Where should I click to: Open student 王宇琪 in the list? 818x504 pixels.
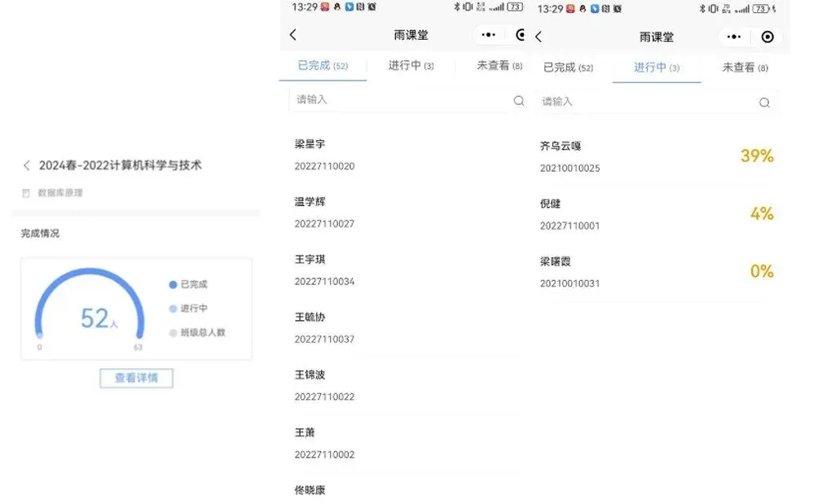click(x=310, y=260)
